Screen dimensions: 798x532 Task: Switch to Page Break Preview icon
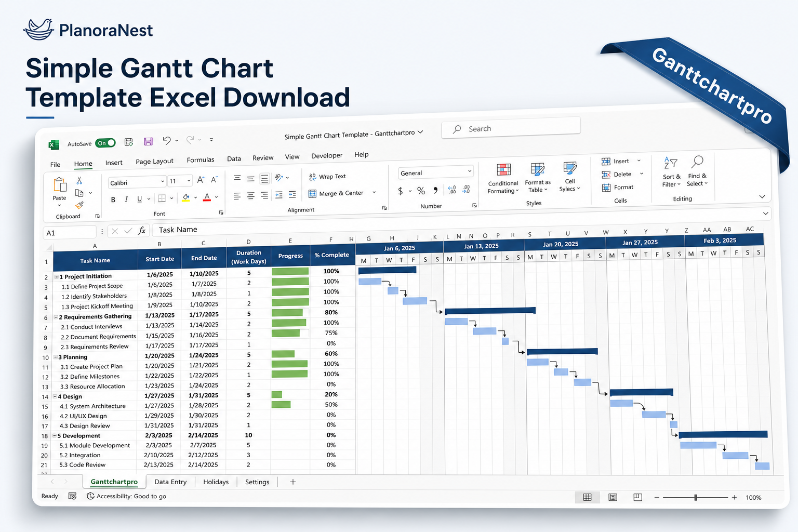(x=638, y=497)
